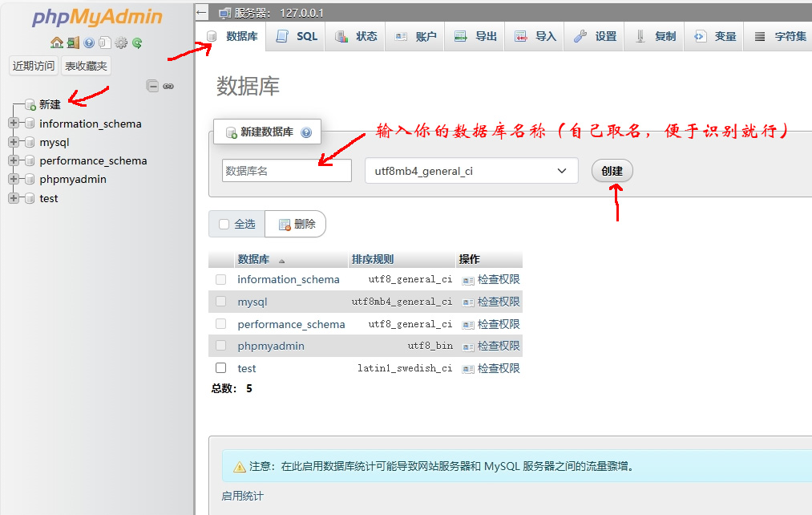Click the 排序规则 column header
This screenshot has width=812, height=515.
click(373, 259)
